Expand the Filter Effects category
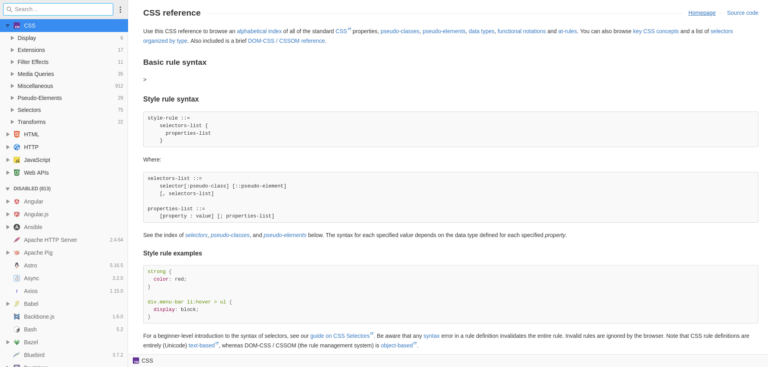Image resolution: width=768 pixels, height=367 pixels. 13,62
